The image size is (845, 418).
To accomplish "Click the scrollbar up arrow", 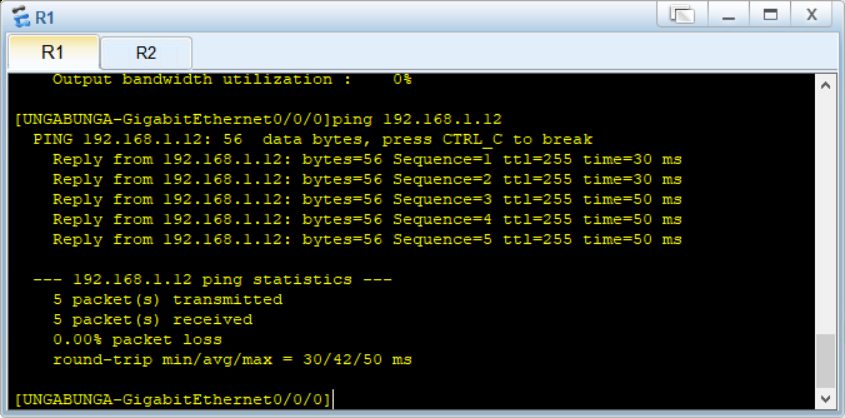I will coord(825,86).
